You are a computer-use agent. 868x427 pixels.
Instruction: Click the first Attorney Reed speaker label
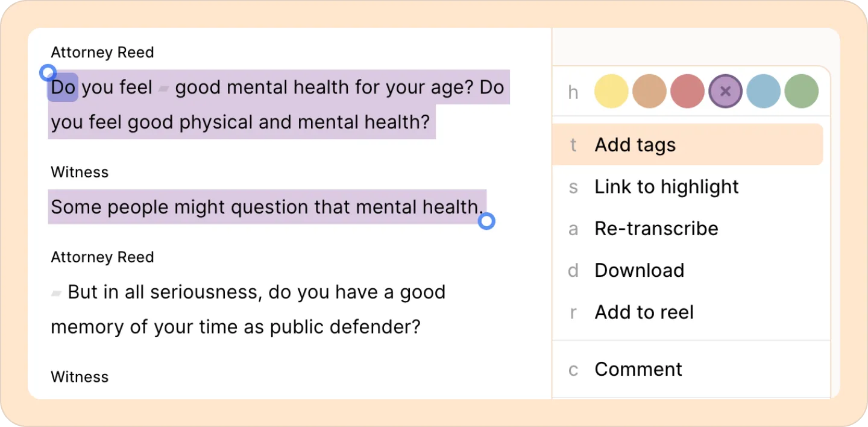[102, 52]
